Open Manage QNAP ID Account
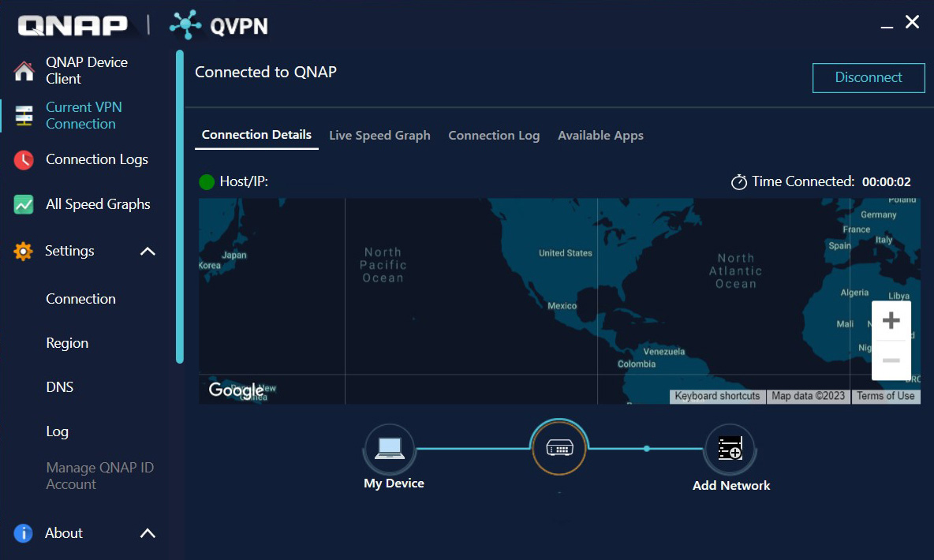934x560 pixels. [100, 476]
